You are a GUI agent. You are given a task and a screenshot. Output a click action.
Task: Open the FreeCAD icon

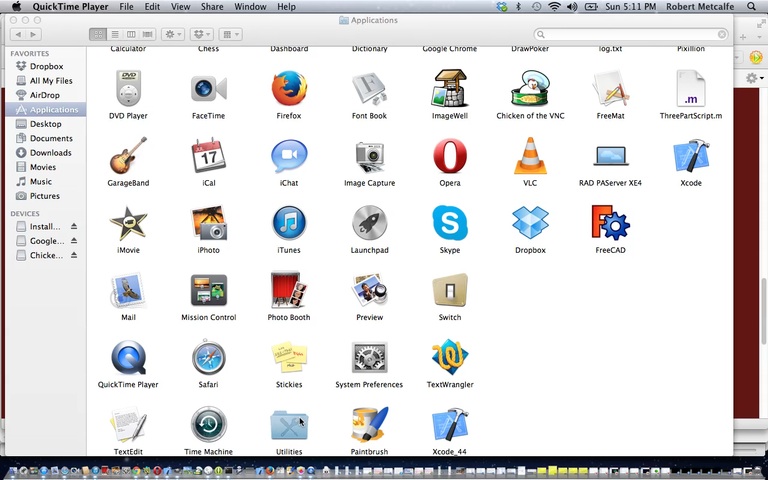pos(610,223)
